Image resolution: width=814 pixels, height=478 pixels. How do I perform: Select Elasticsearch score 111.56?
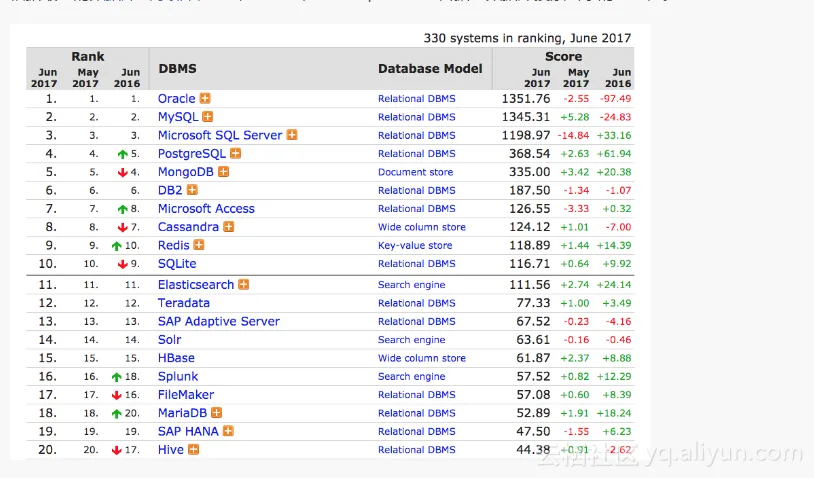530,284
